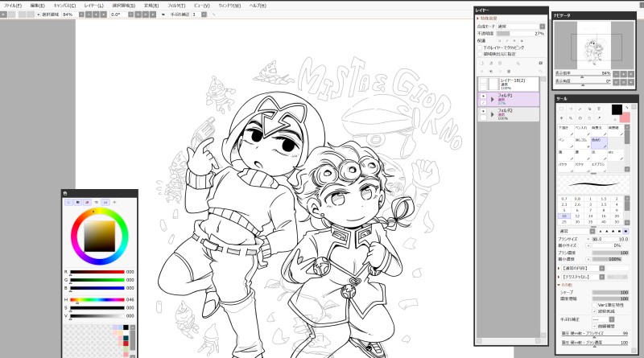Swap foreground and background colors arrow
This screenshot has height=358, width=644.
point(627,108)
